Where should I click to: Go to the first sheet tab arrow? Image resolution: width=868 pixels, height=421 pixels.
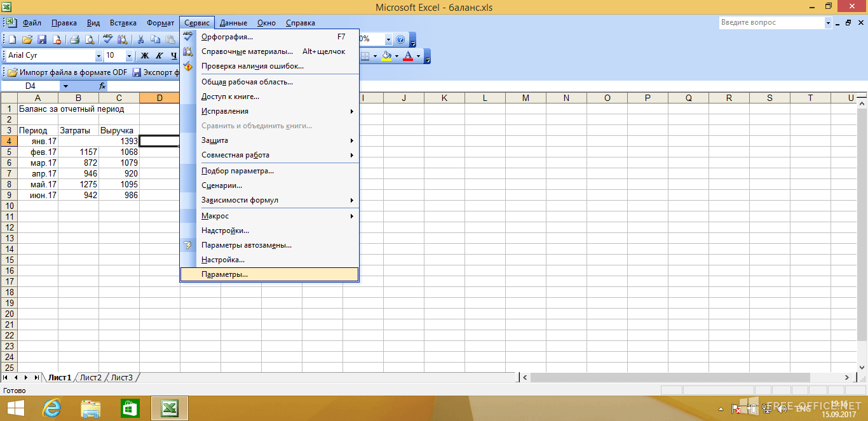pyautogui.click(x=6, y=377)
